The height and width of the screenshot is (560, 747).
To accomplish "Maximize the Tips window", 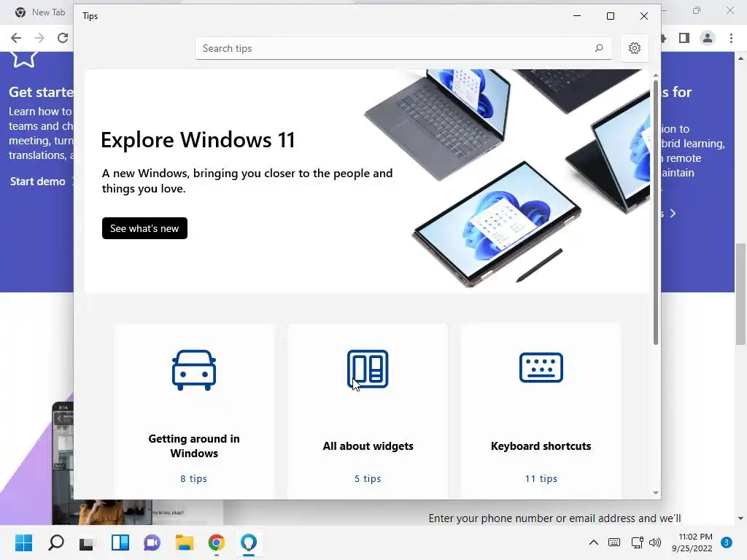I will (x=611, y=16).
